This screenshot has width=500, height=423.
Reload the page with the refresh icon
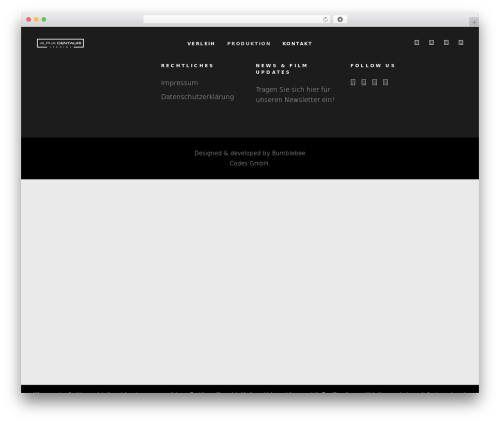325,19
